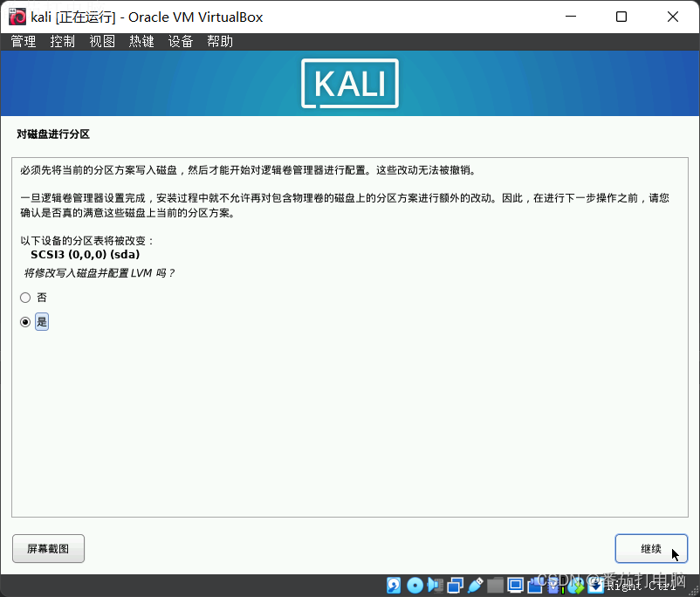Click the window resize grip in the status bar
The image size is (700, 597).
pyautogui.click(x=693, y=590)
